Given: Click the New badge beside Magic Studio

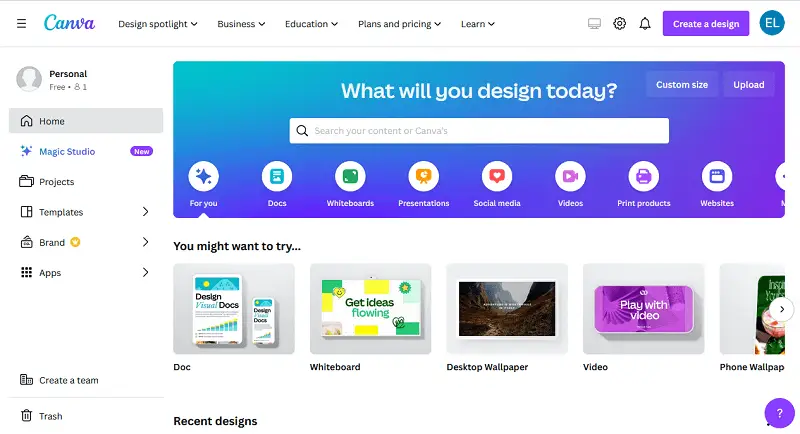Looking at the screenshot, I should click(x=141, y=151).
